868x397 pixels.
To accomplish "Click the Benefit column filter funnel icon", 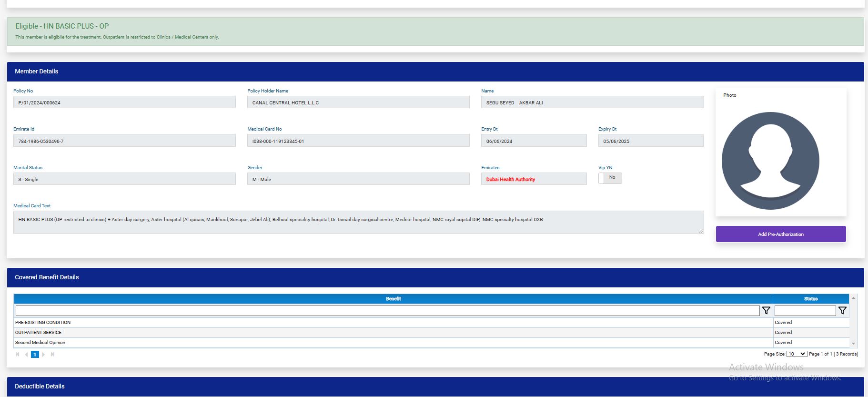I will click(x=766, y=311).
